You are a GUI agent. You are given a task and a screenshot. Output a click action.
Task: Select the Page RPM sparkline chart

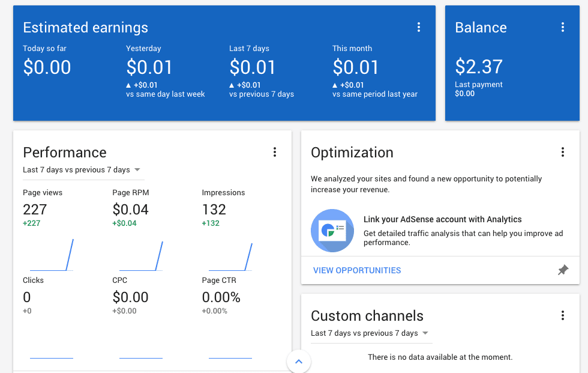(x=141, y=255)
